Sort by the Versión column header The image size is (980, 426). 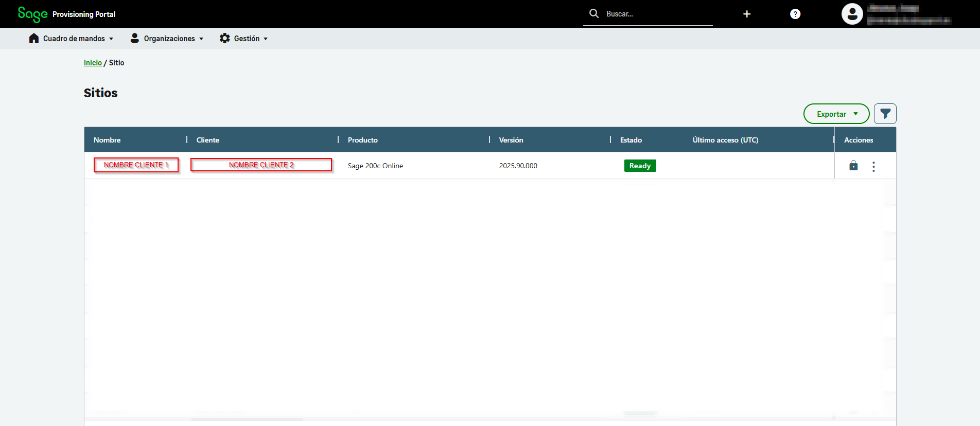(511, 140)
